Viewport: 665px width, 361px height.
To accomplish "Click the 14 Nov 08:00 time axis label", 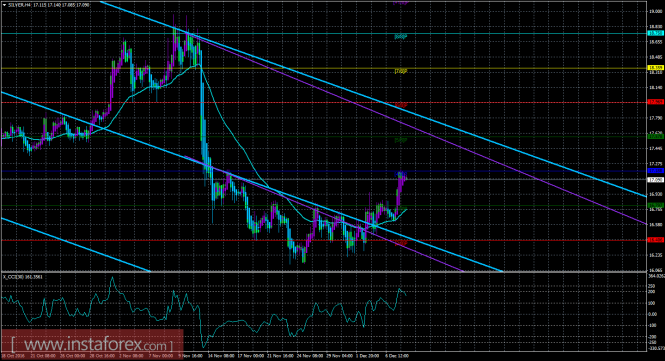I will [x=220, y=356].
